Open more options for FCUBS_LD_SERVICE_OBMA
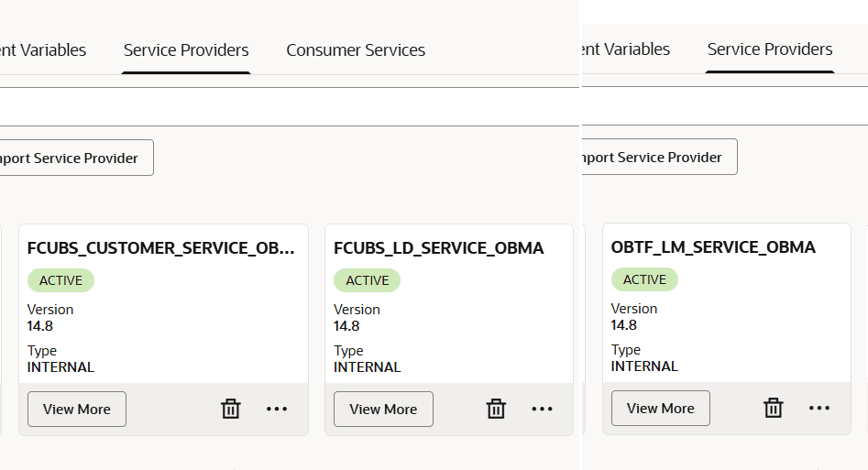The width and height of the screenshot is (868, 470). click(543, 409)
